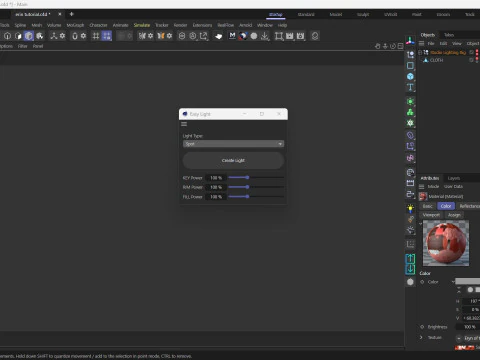Expand the Texture parameter arrow

(x=421, y=337)
